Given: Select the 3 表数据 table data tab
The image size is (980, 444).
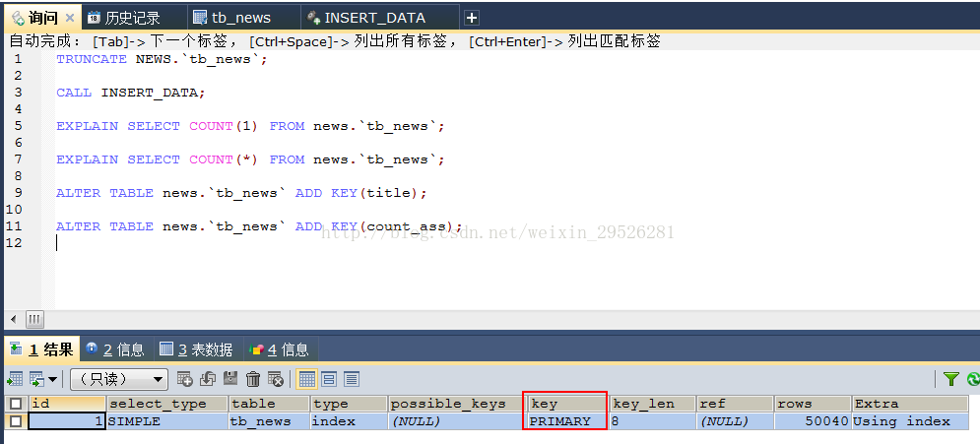Looking at the screenshot, I should tap(196, 349).
